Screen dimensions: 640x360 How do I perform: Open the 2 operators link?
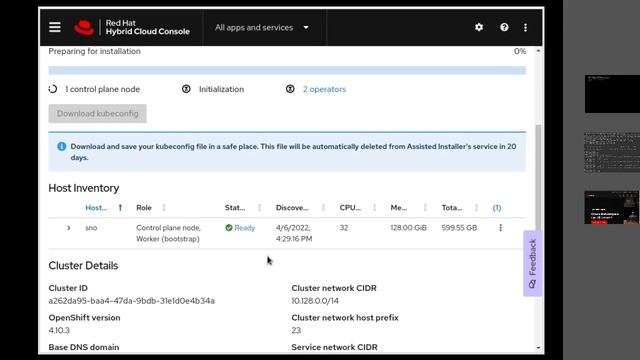point(324,89)
